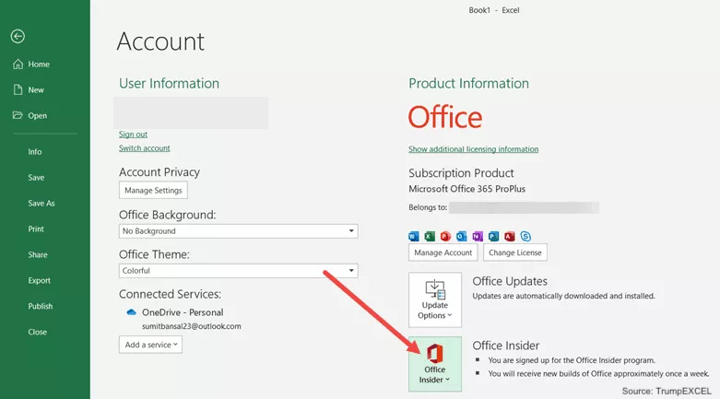Open the Share page
The height and width of the screenshot is (399, 720).
click(38, 254)
